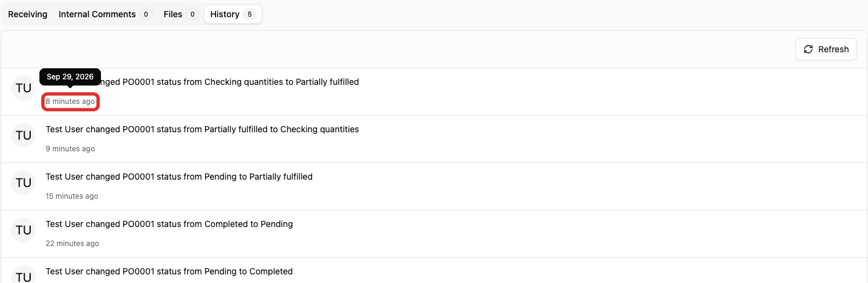Image resolution: width=868 pixels, height=283 pixels.
Task: Select the Partially fulfilled to Checking quantities entry
Action: point(434,139)
